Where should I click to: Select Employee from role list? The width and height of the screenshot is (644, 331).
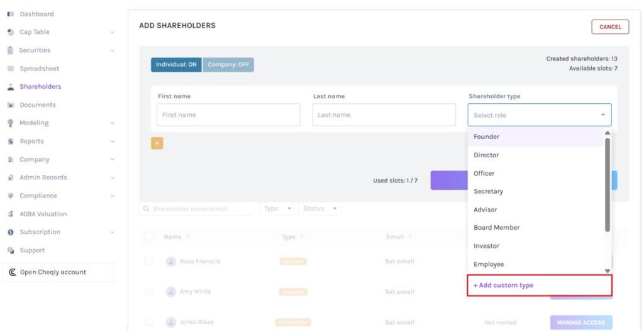point(536,264)
